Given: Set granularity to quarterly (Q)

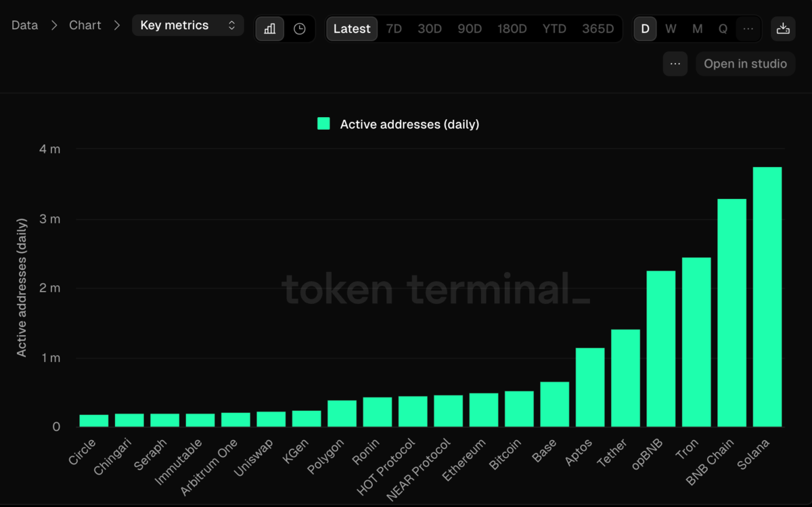Looking at the screenshot, I should pos(723,29).
